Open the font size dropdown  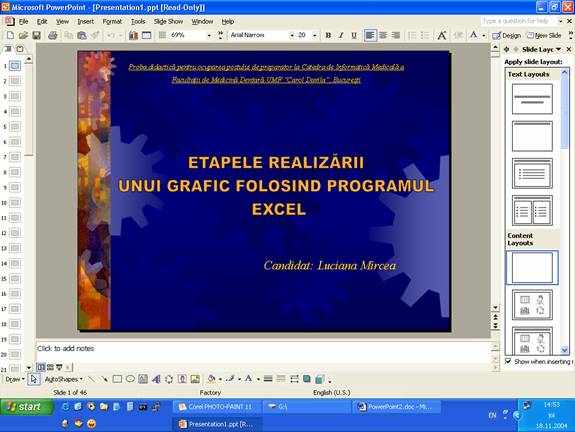tap(314, 36)
